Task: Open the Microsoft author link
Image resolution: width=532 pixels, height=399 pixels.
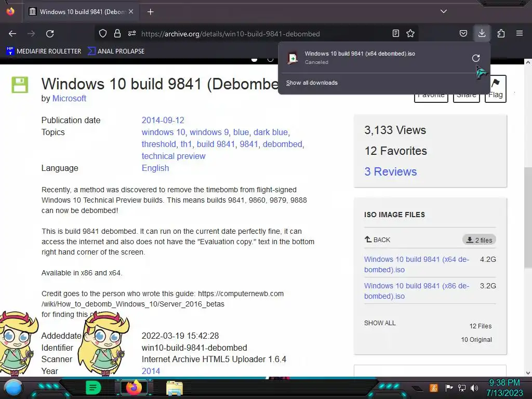Action: [x=69, y=98]
